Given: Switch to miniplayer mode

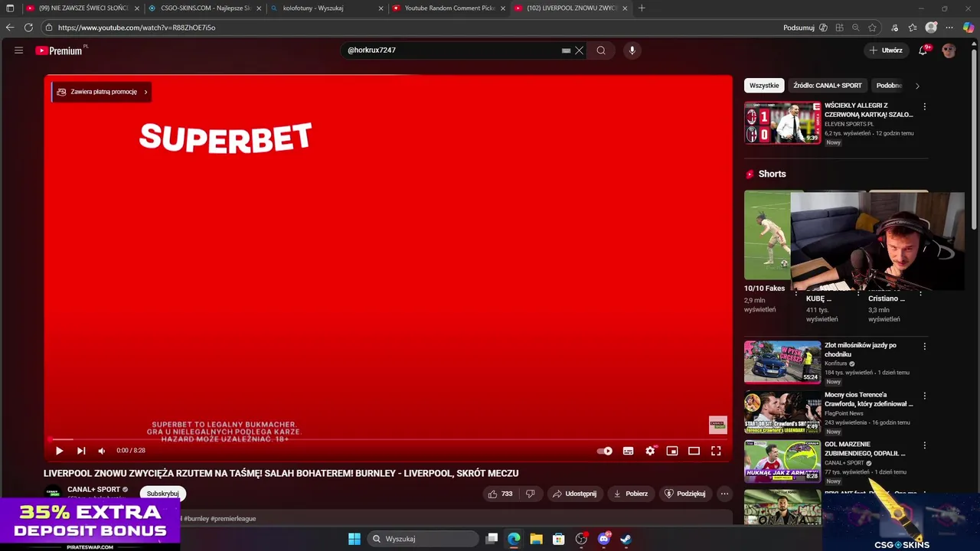Looking at the screenshot, I should [672, 451].
